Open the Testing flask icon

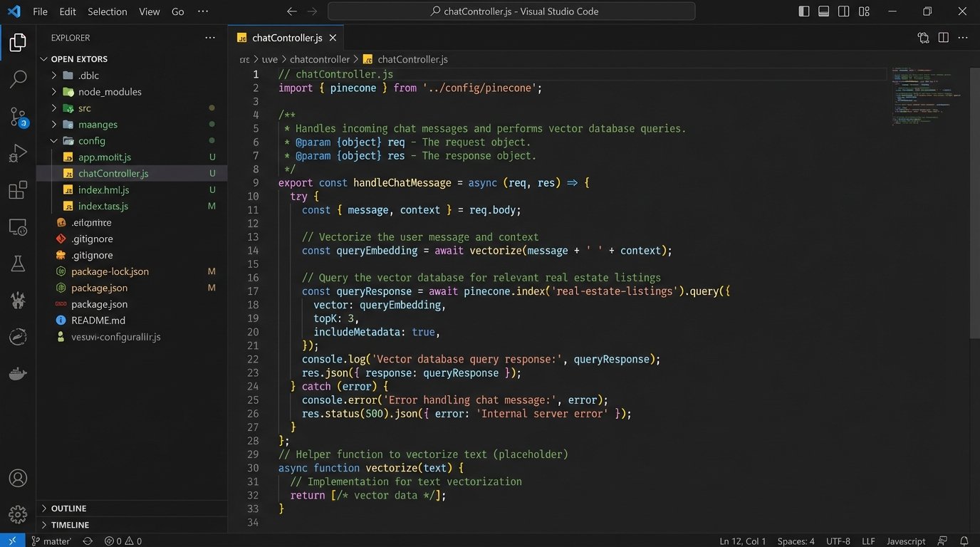[x=18, y=264]
